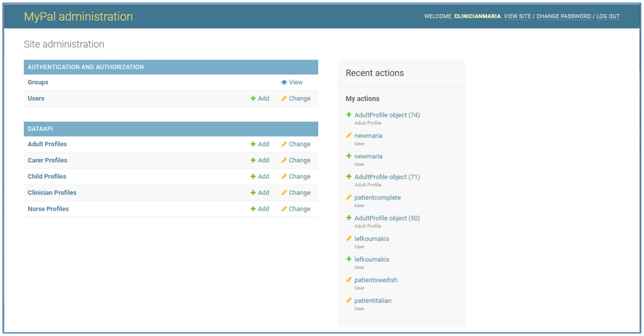The image size is (644, 336).
Task: Click the pencil icon for Users Change
Action: [x=284, y=99]
